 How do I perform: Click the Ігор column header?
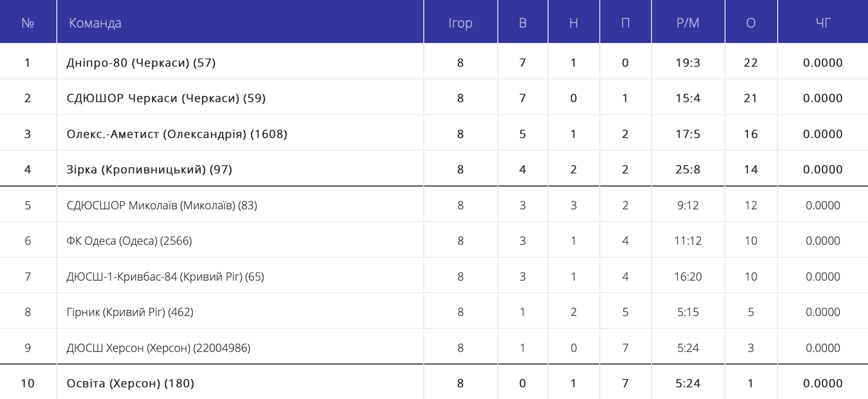pos(460,23)
